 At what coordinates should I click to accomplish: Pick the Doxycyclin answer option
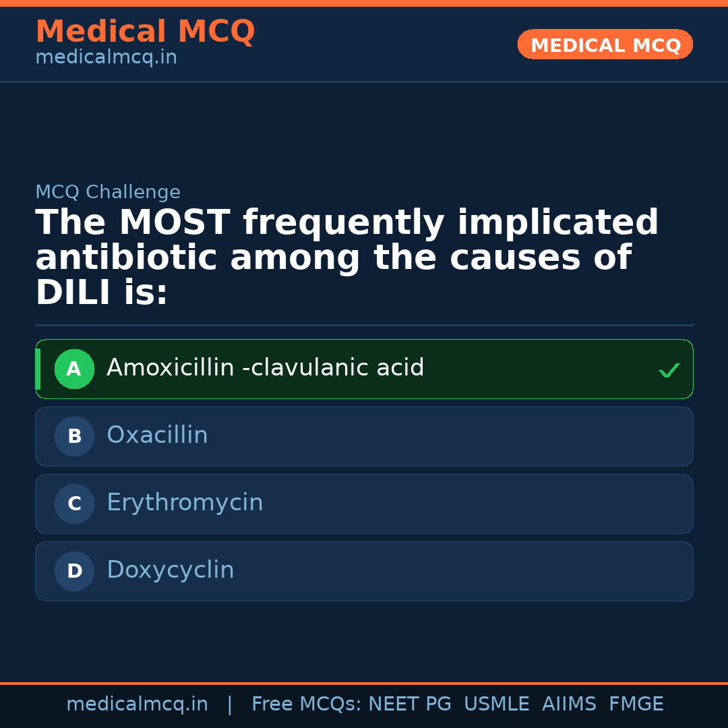(170, 570)
